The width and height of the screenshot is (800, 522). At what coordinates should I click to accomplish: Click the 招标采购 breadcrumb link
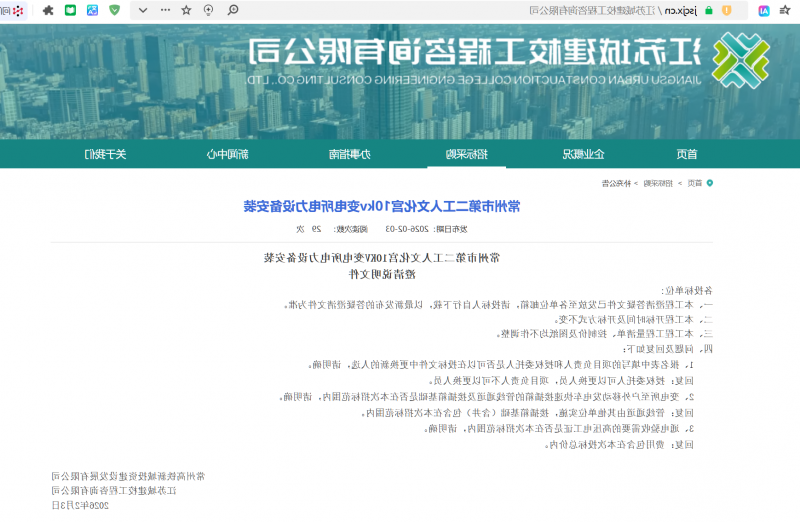click(658, 183)
